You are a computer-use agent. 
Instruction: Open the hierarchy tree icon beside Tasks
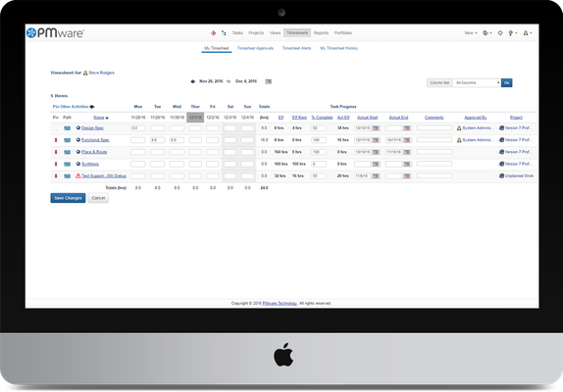click(224, 33)
